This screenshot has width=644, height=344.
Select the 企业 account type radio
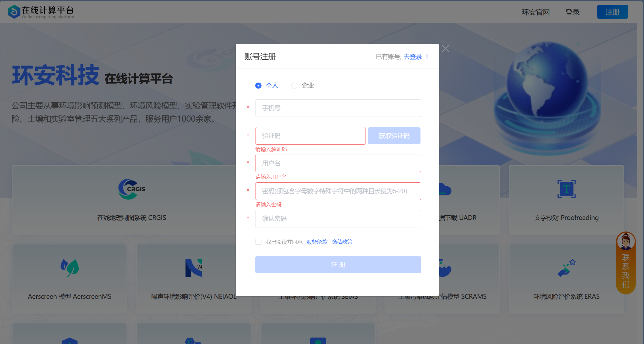tap(294, 86)
